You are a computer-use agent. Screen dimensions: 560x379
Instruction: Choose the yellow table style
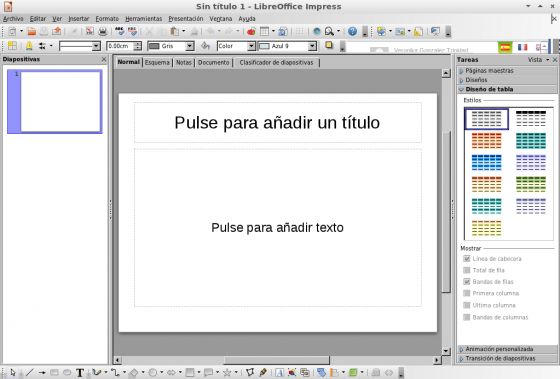(x=486, y=228)
